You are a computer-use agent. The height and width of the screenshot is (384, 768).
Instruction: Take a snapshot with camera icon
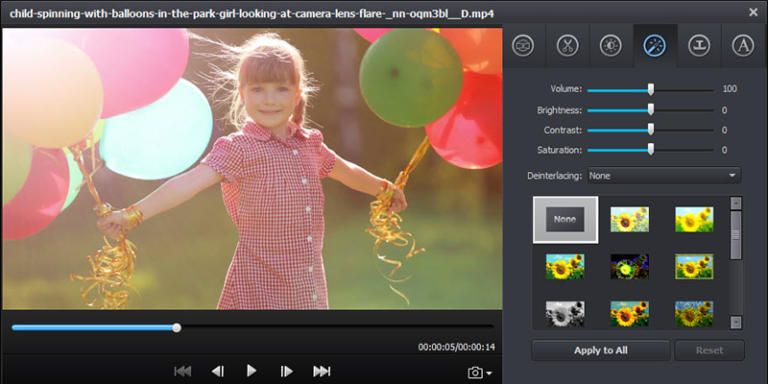[x=475, y=373]
